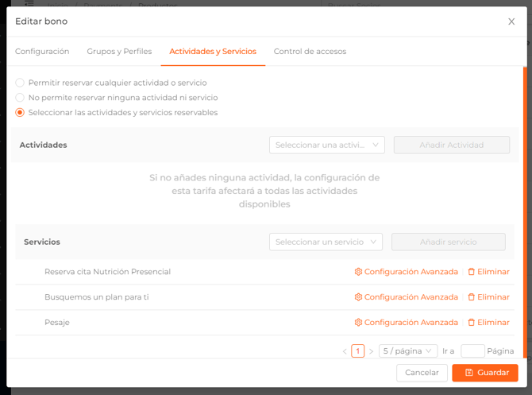Click gear icon for Busquemos un plan para ti

(x=359, y=297)
